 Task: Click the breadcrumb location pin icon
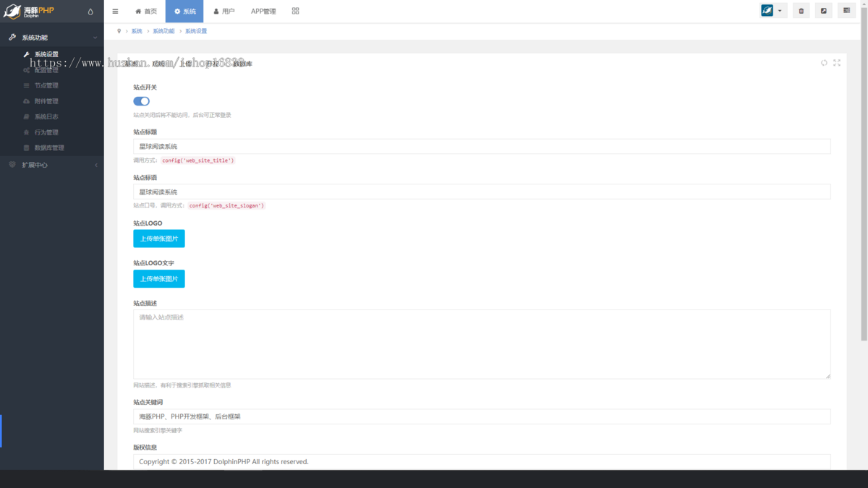[x=119, y=31]
